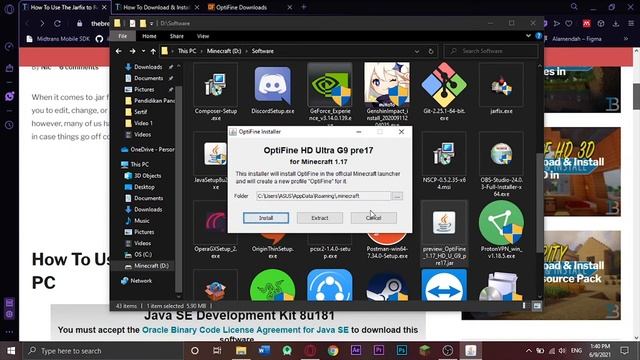Open Downloads in Quick access
Image resolution: width=640 pixels, height=360 pixels.
coord(148,67)
